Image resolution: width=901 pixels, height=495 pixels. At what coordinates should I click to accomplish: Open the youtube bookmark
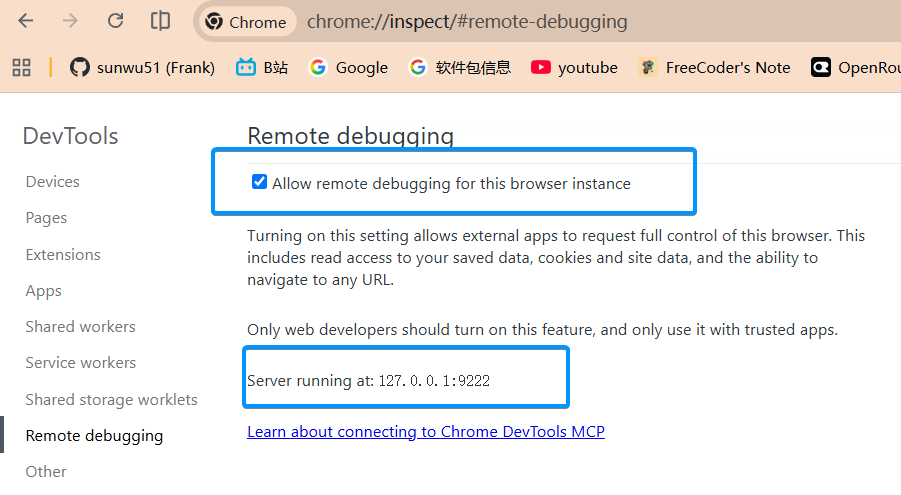point(573,67)
